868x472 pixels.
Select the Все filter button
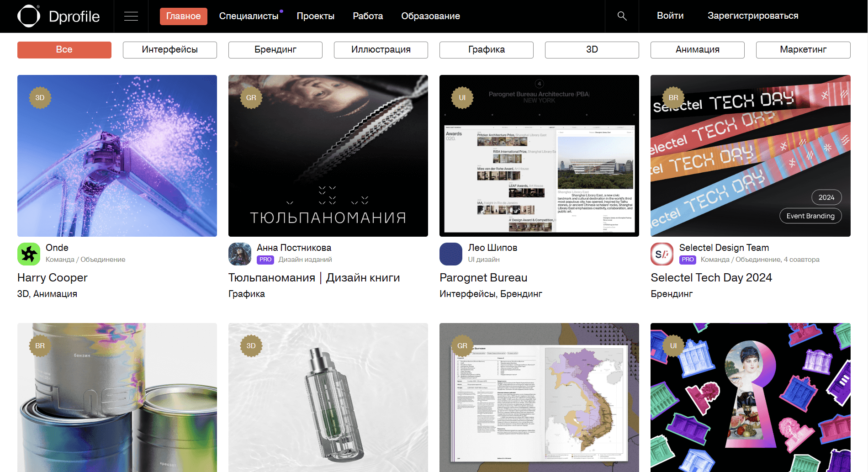(64, 50)
